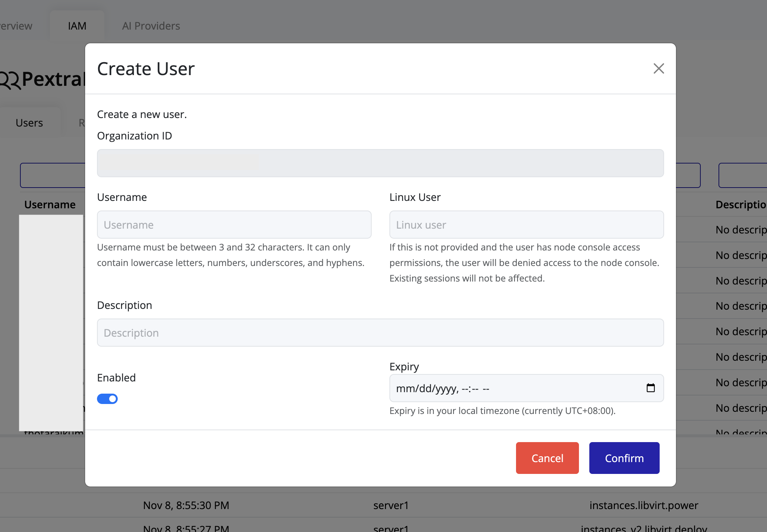This screenshot has width=767, height=532.
Task: Open the Expiry calendar picker
Action: click(x=651, y=388)
